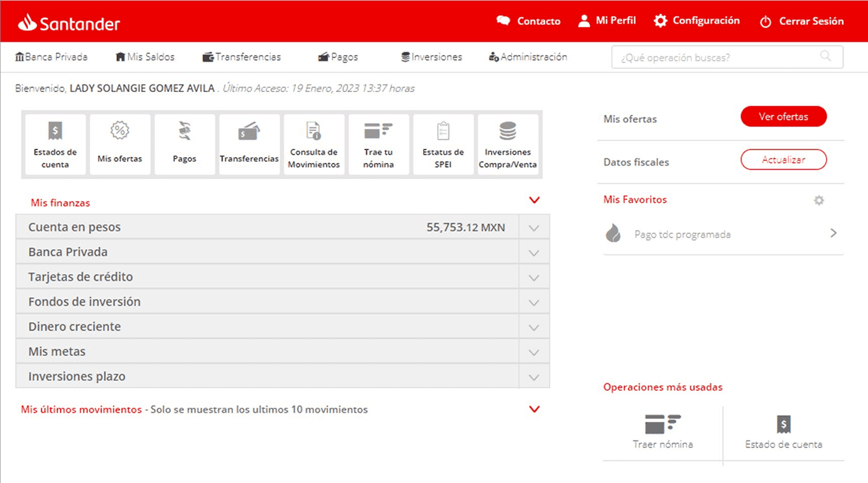The width and height of the screenshot is (868, 483).
Task: Open the Administración menu label
Action: pos(534,57)
